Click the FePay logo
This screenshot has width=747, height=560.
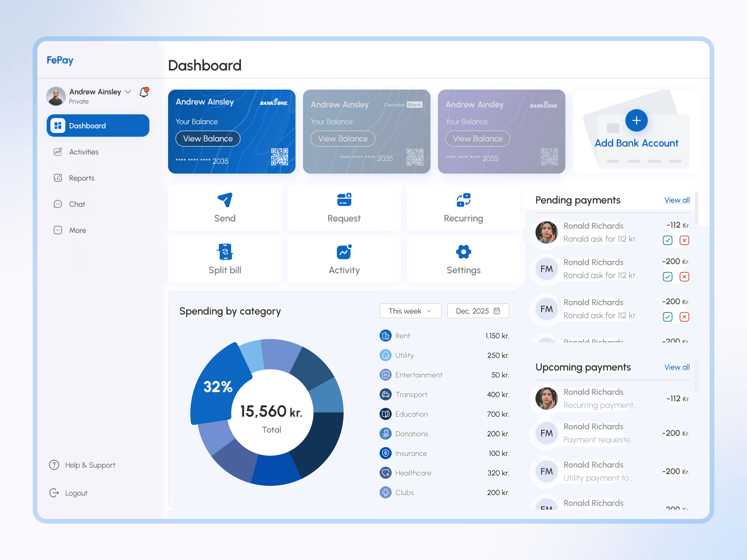[60, 60]
